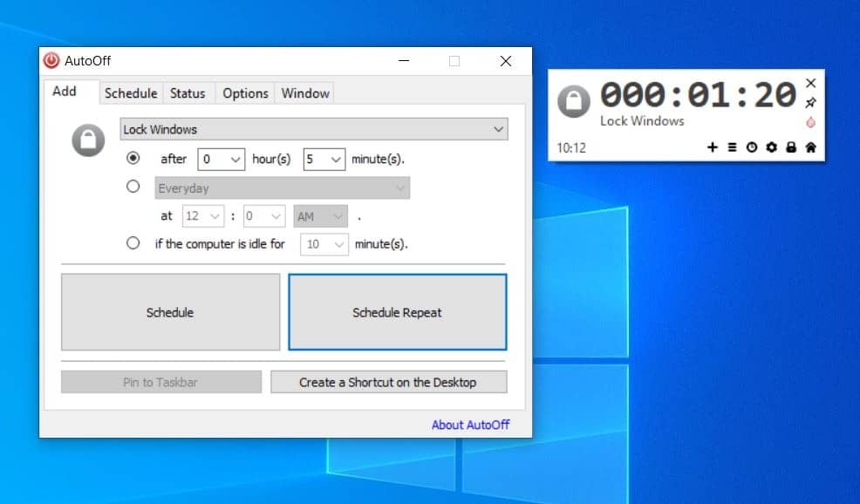Switch to the Options tab
The width and height of the screenshot is (860, 504).
tap(244, 92)
